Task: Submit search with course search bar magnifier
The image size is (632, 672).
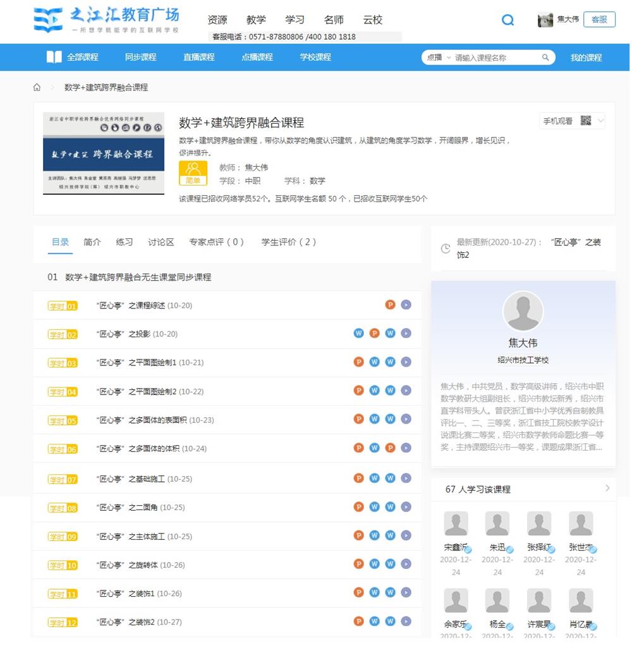Action: [545, 58]
